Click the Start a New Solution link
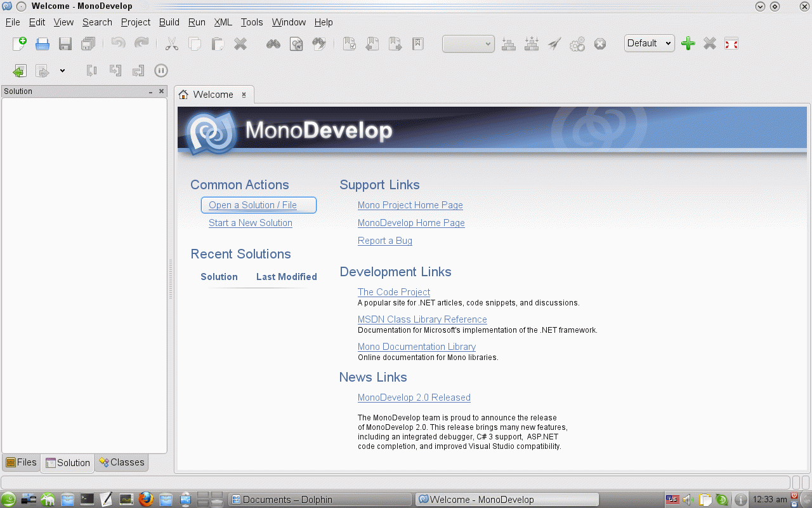Viewport: 812px width, 508px height. click(x=251, y=223)
